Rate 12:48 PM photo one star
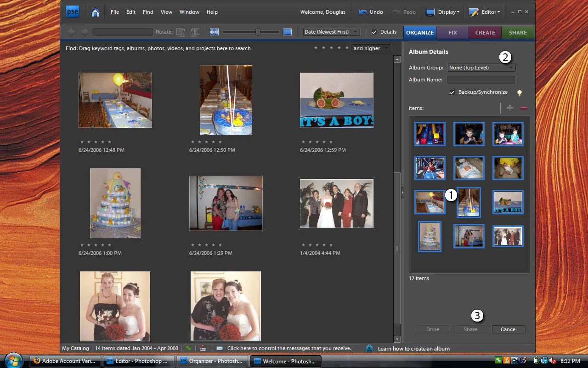The image size is (588, 368). [82, 142]
